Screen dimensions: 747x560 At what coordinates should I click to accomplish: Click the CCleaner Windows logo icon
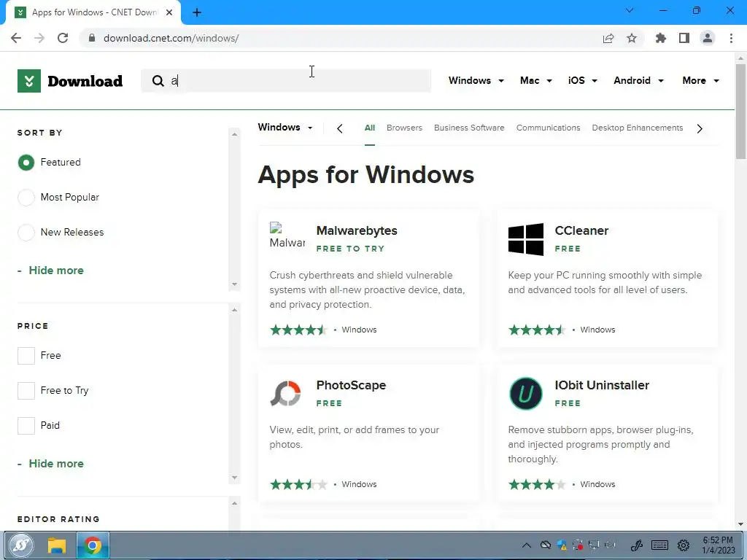pos(526,239)
